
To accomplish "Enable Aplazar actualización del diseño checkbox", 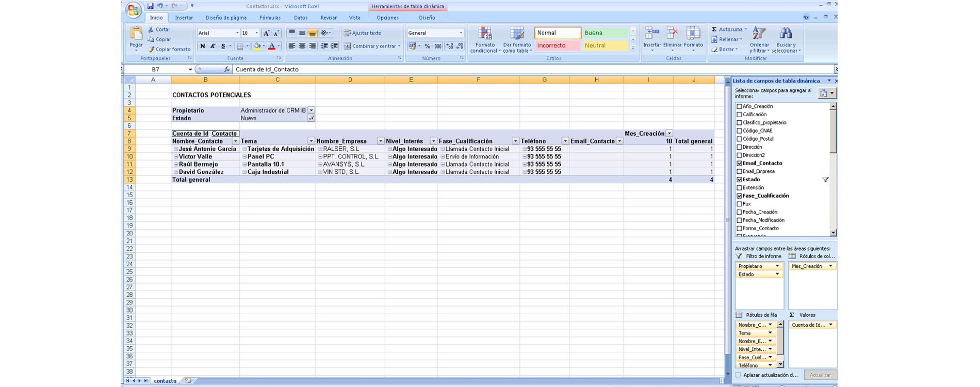I will tap(738, 375).
